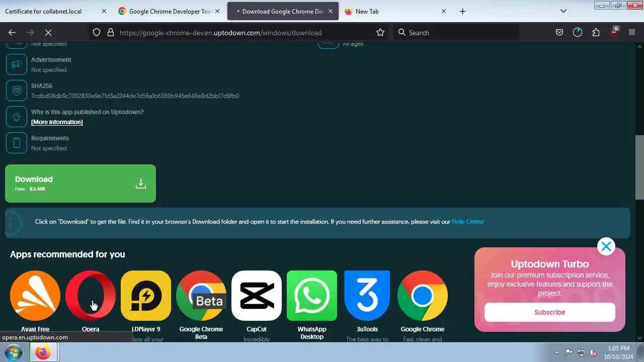Open the More information link
This screenshot has height=362, width=644.
coord(57,122)
